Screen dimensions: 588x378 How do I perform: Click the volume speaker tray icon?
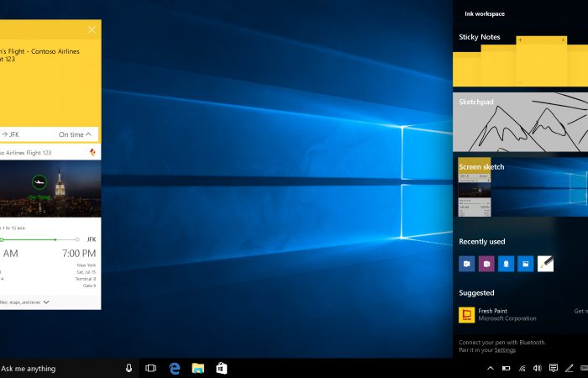[x=538, y=368]
